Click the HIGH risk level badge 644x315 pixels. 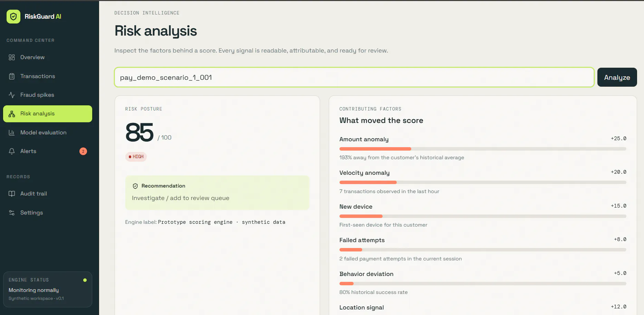coord(136,157)
